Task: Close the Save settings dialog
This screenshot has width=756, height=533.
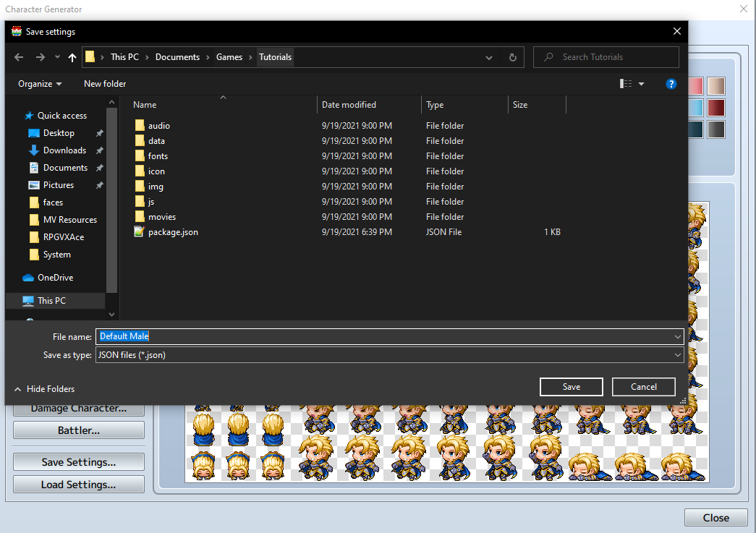Action: (x=677, y=31)
